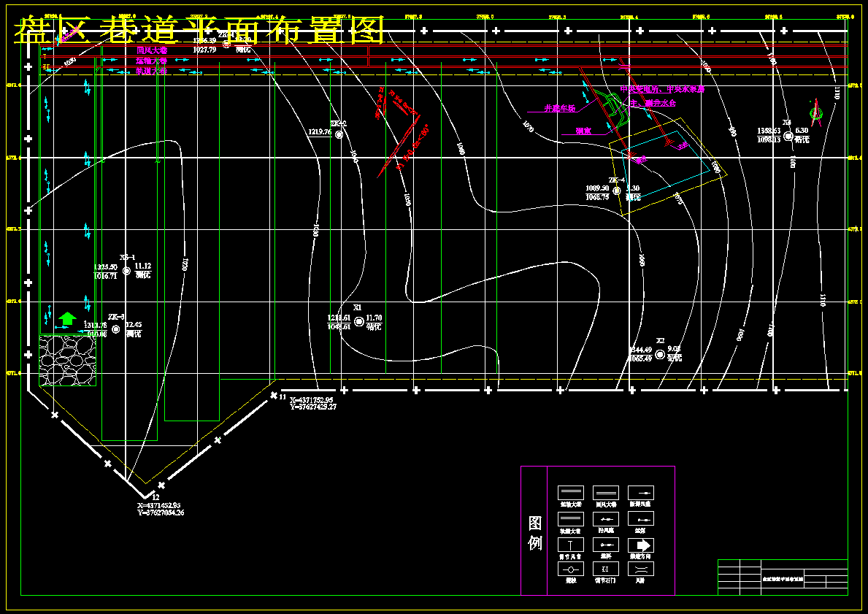Select the thickness value 11.70

click(x=375, y=318)
